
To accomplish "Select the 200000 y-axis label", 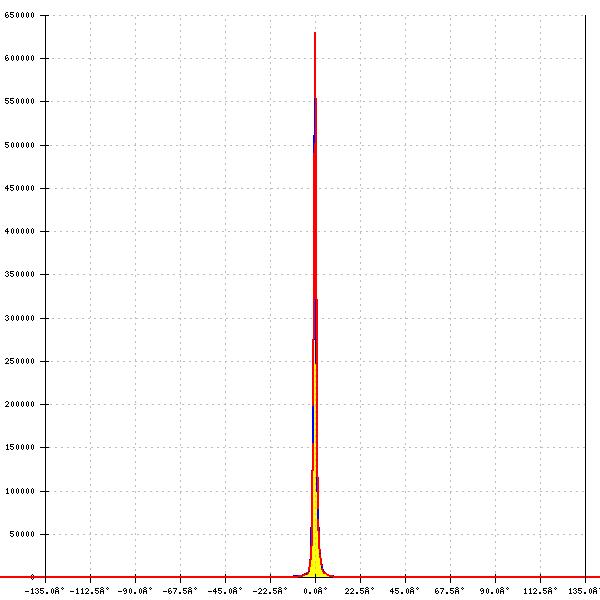I will (x=20, y=405).
